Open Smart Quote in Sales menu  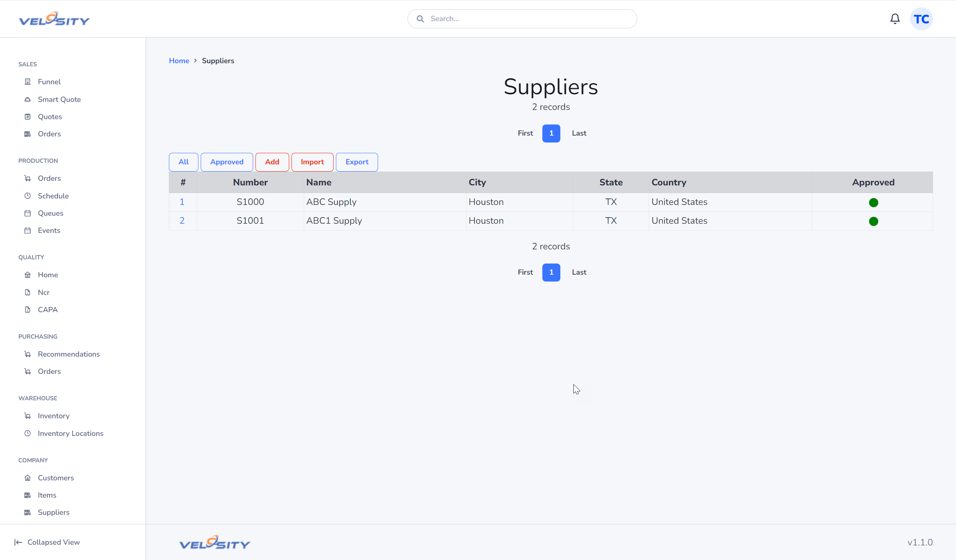point(59,99)
